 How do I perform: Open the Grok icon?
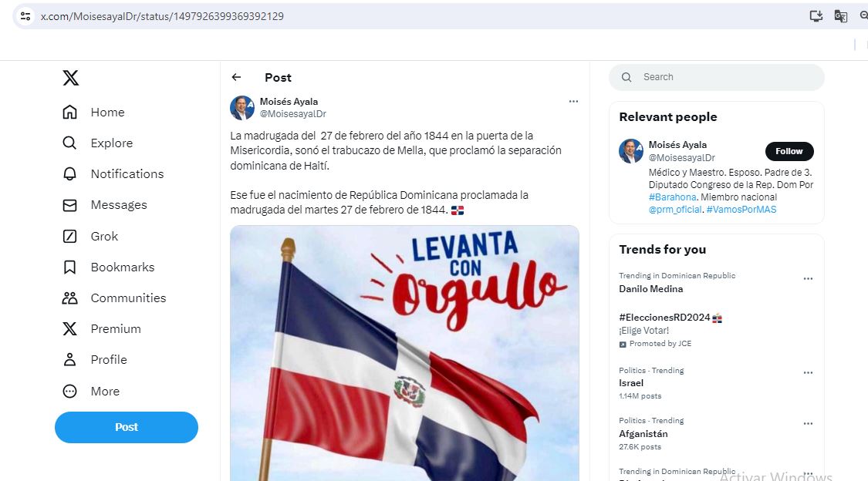tap(69, 237)
